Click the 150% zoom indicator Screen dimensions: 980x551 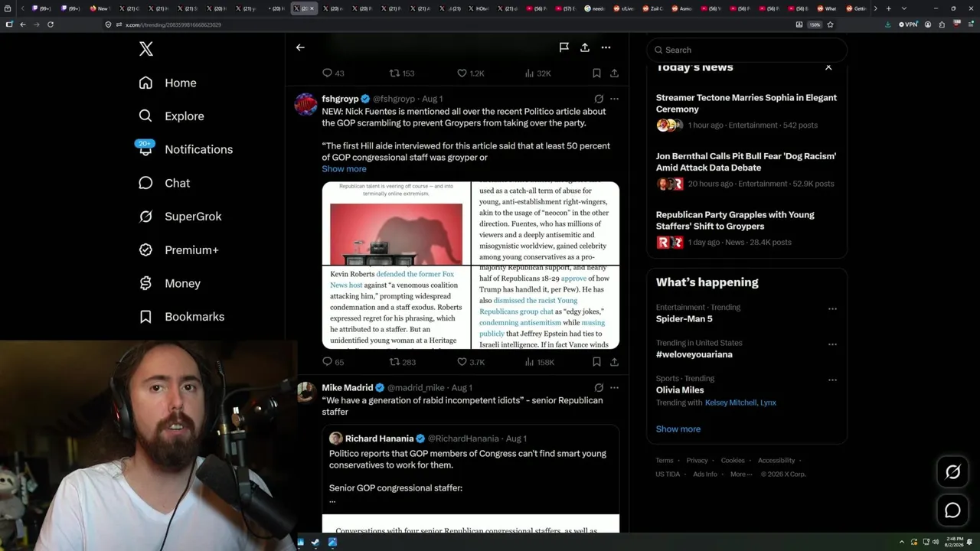pyautogui.click(x=815, y=24)
